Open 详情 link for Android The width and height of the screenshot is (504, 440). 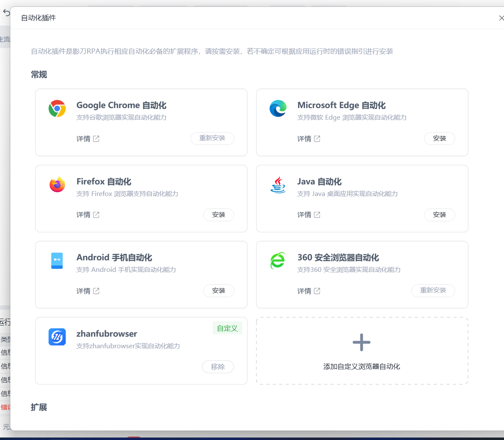[x=83, y=291]
